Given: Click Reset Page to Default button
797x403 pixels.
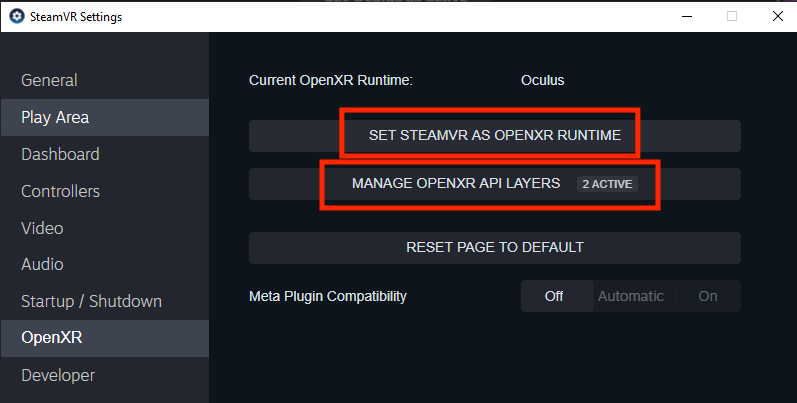Looking at the screenshot, I should coord(495,247).
